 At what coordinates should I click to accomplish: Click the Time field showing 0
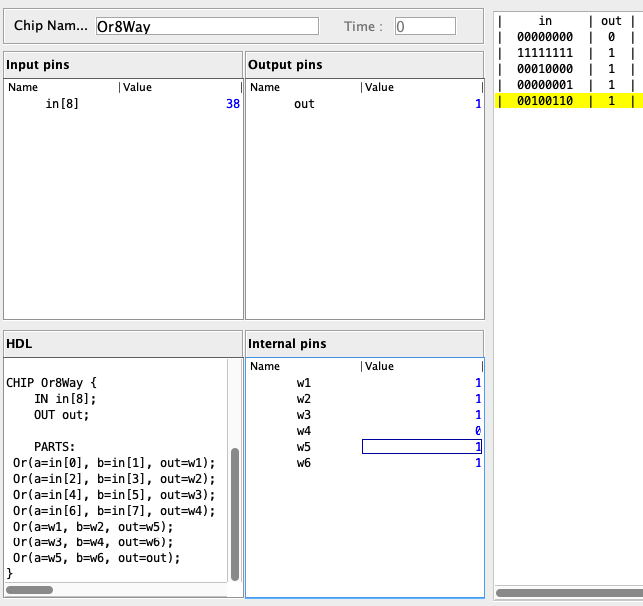[x=425, y=26]
